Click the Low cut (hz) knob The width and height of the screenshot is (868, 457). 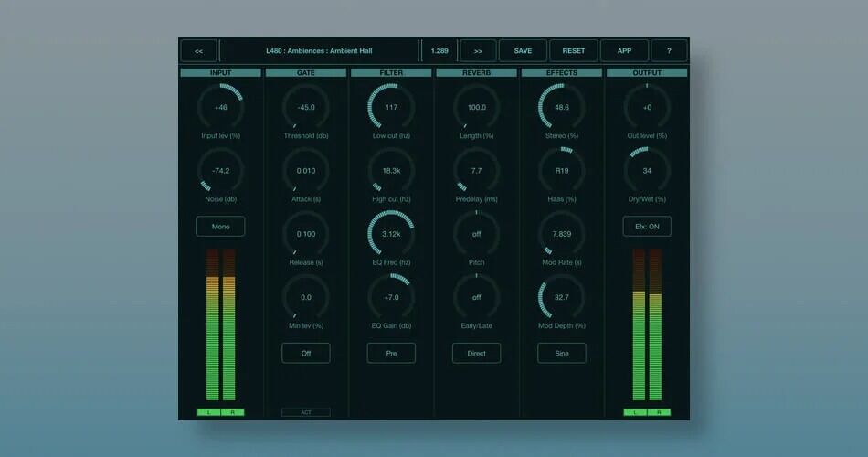tap(391, 107)
